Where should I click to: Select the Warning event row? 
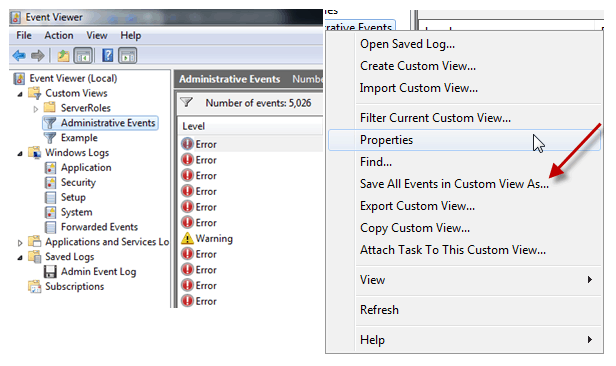[251, 238]
